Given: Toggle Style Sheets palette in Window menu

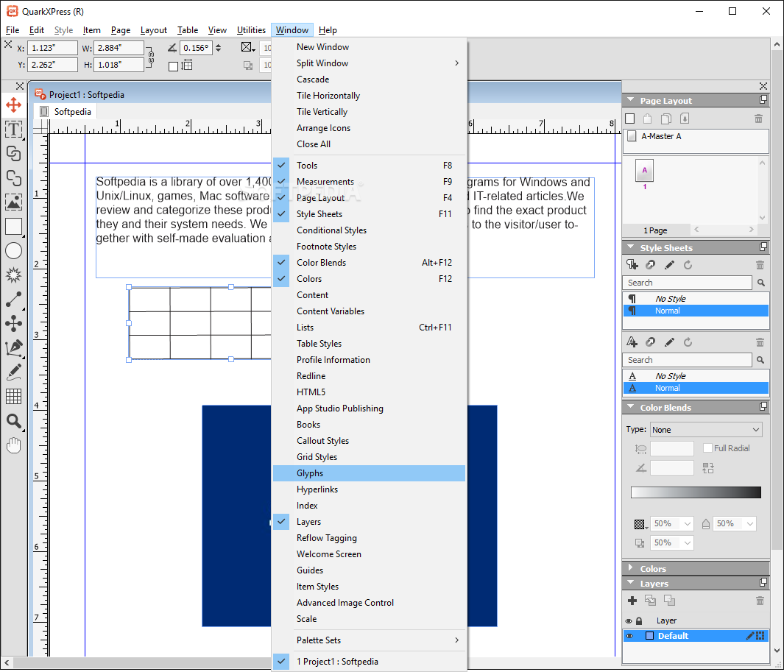Looking at the screenshot, I should tap(369, 214).
